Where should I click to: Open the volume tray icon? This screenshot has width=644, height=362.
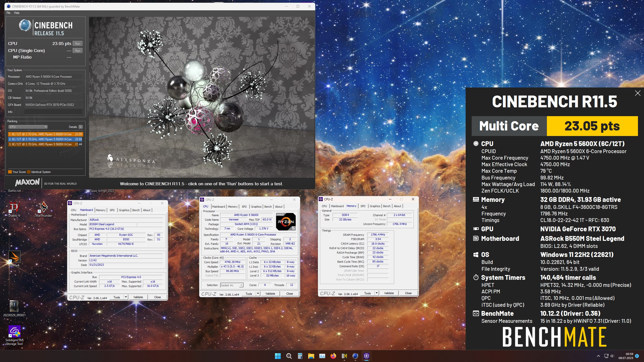pos(612,356)
